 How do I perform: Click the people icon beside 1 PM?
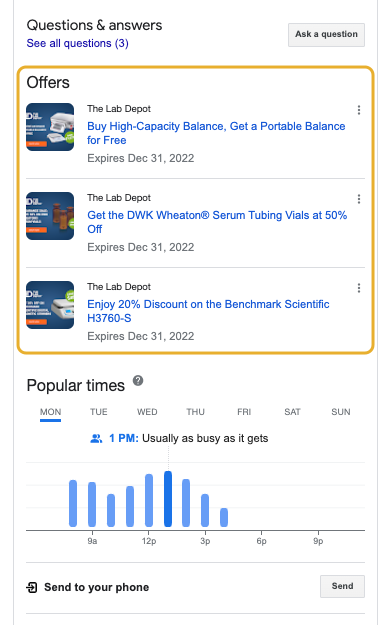pos(96,438)
